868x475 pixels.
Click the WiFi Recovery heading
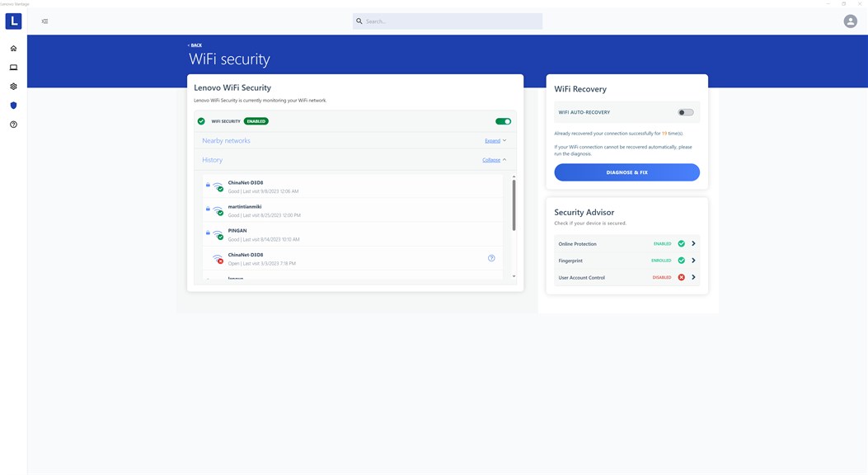(580, 89)
